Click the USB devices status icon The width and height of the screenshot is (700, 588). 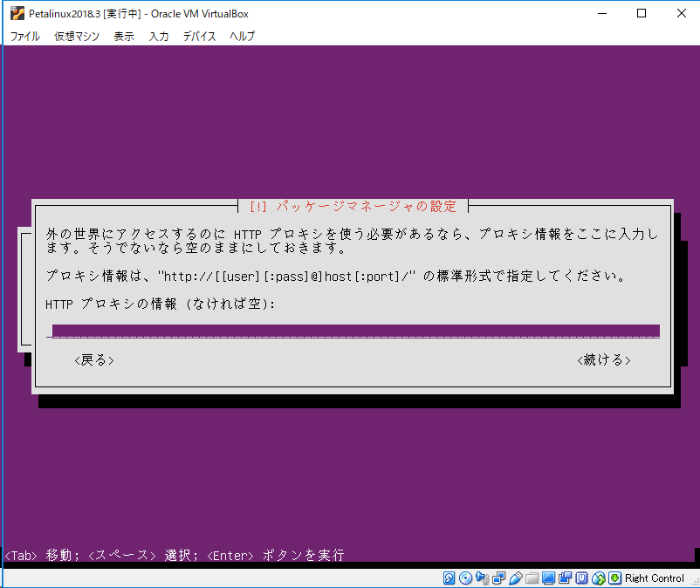(x=515, y=578)
